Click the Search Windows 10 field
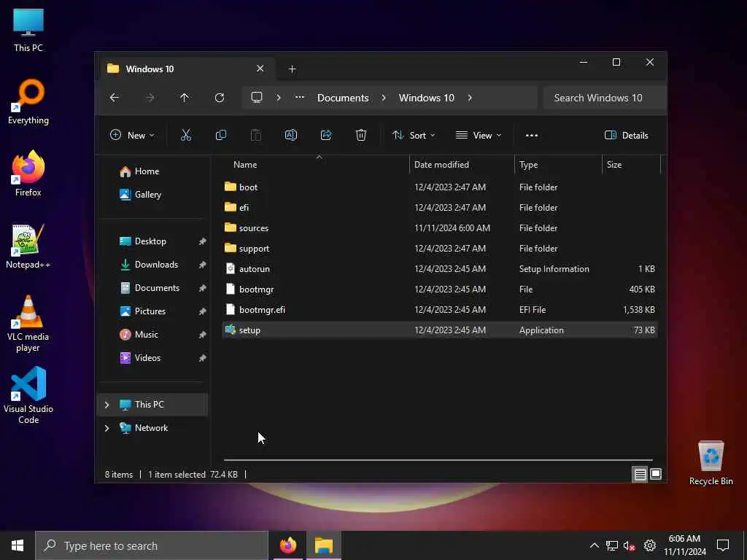The height and width of the screenshot is (560, 747). (604, 98)
